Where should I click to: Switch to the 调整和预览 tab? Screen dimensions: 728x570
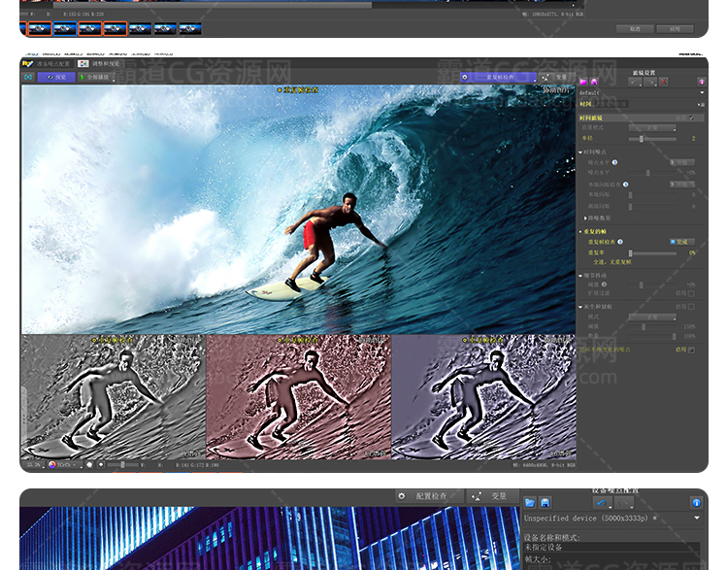(x=99, y=64)
